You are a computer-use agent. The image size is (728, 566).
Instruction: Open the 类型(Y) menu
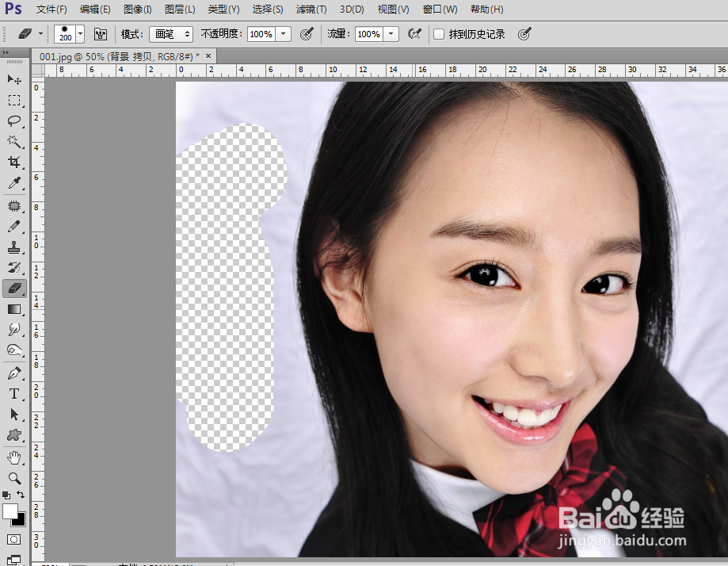click(223, 10)
